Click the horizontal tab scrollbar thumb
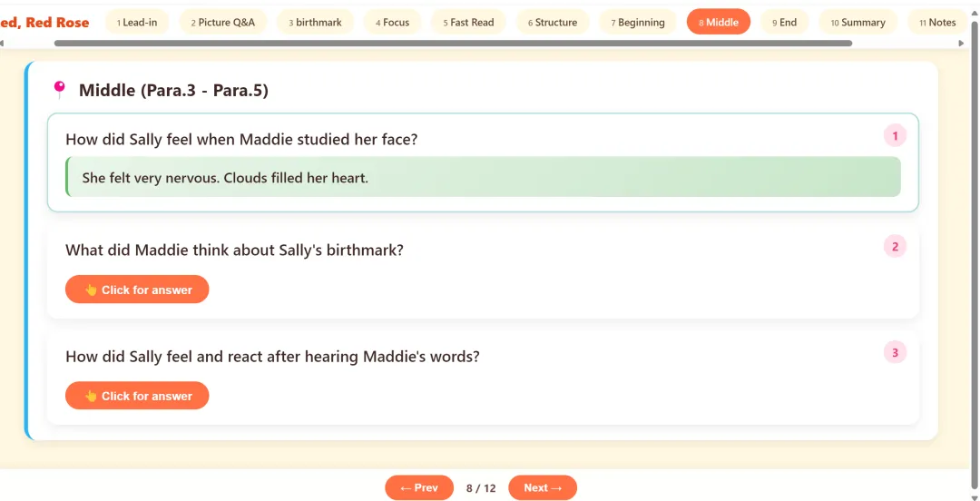 coord(453,44)
